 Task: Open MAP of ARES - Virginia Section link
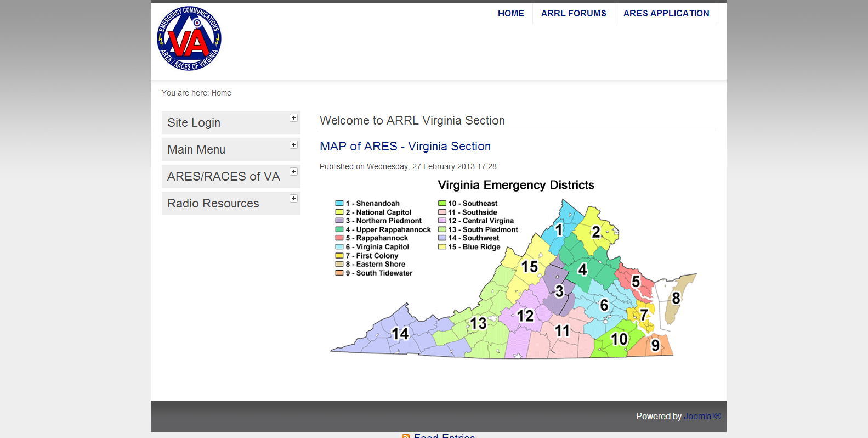pos(405,147)
